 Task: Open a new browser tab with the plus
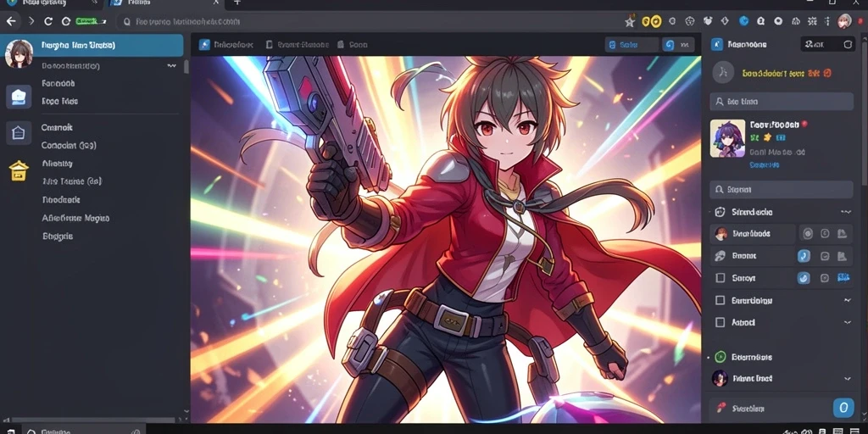pyautogui.click(x=237, y=3)
